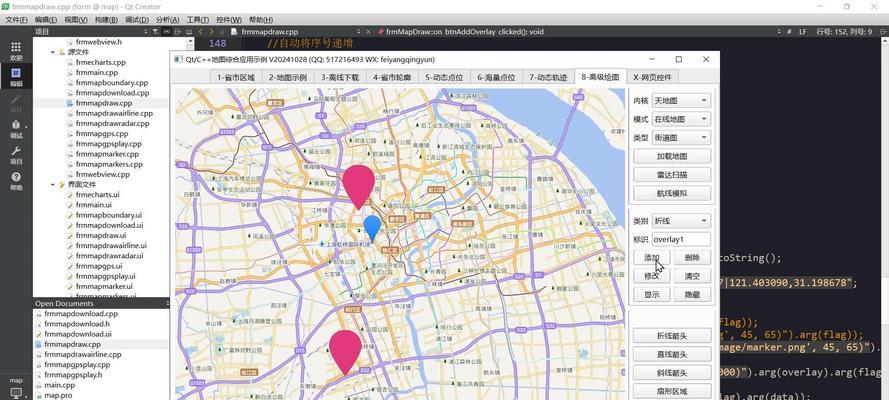Click the 删除 overlay button

point(692,258)
